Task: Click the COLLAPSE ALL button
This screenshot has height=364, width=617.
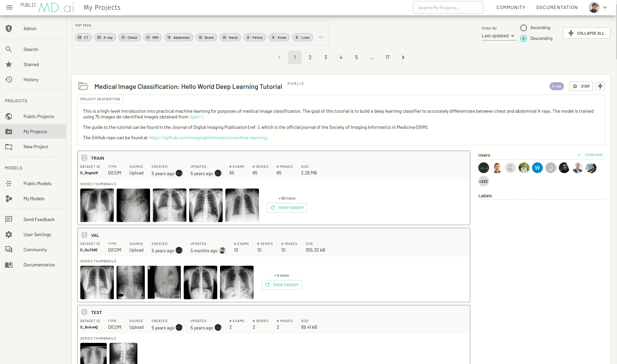Action: pyautogui.click(x=586, y=33)
